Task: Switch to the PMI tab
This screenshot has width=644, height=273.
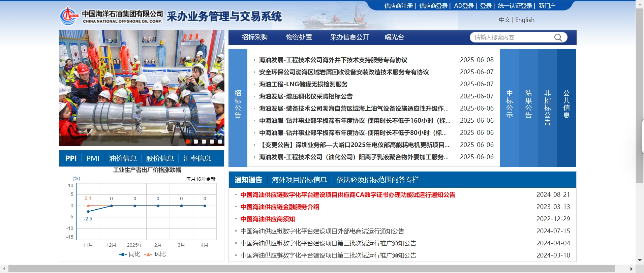Action: click(93, 158)
